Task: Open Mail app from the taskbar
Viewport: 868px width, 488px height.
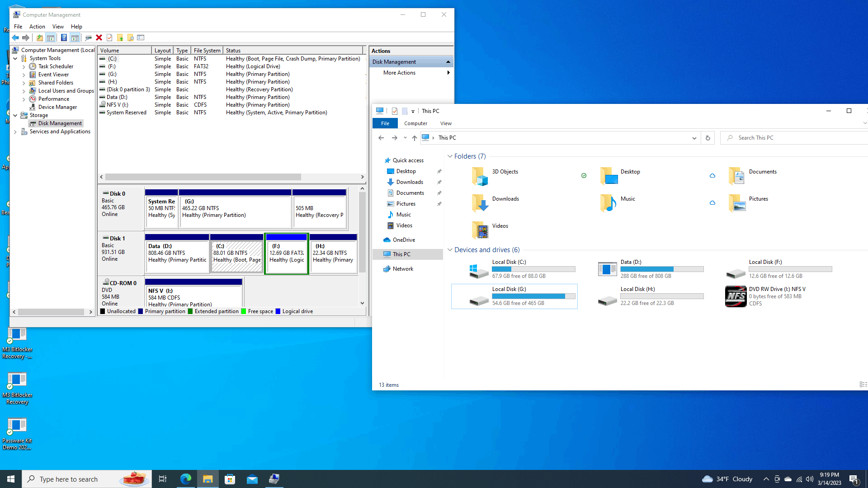Action: pos(252,479)
